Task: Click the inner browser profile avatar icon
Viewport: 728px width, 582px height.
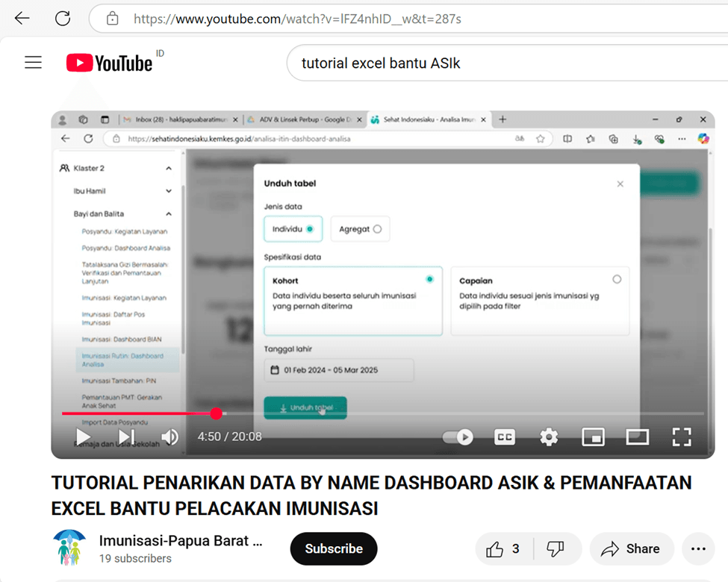Action: pos(62,119)
